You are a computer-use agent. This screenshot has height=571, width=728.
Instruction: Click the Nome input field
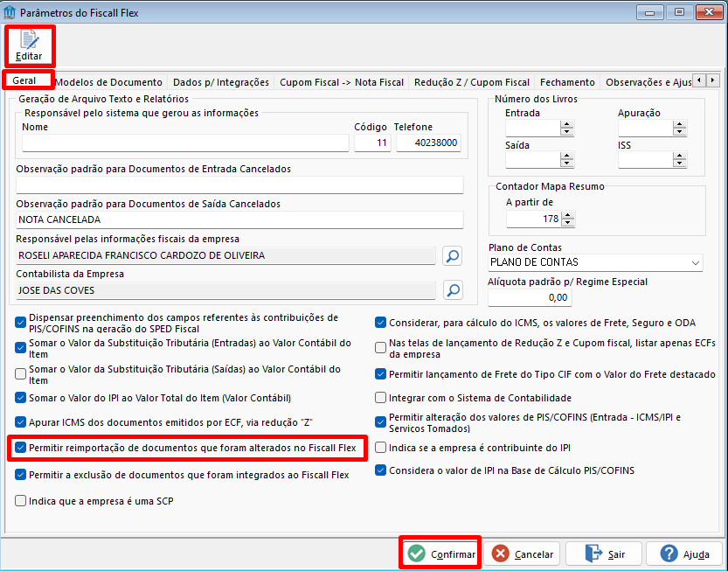(185, 143)
